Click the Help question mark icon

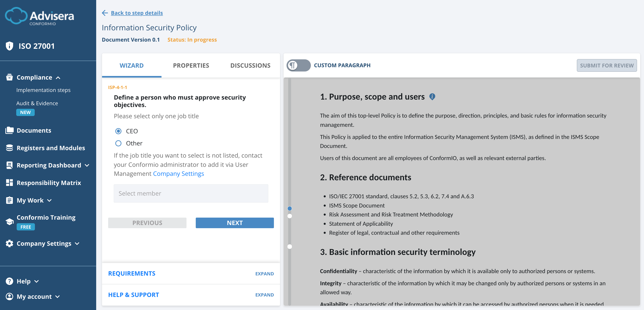(x=9, y=281)
